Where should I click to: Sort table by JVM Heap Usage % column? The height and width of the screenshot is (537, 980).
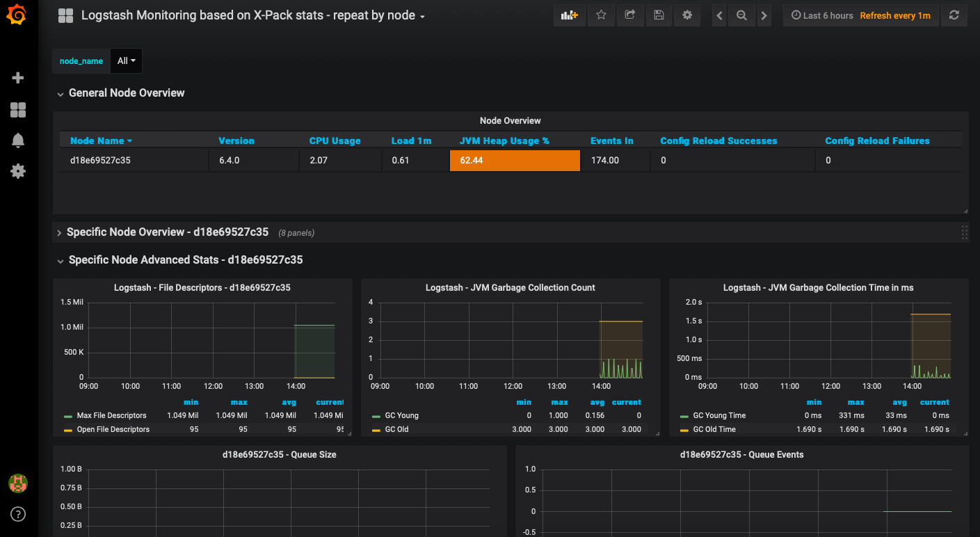[504, 141]
